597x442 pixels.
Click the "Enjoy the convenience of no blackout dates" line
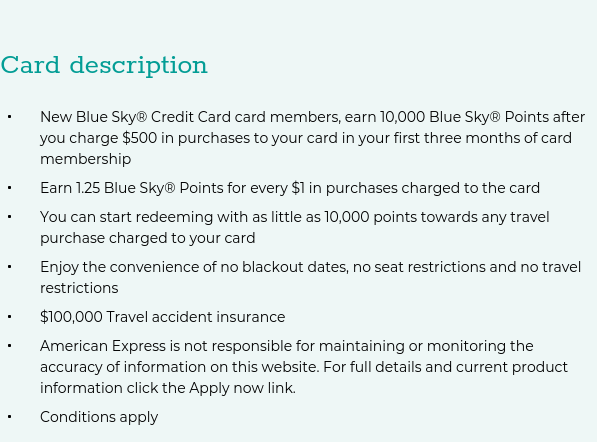tap(310, 267)
